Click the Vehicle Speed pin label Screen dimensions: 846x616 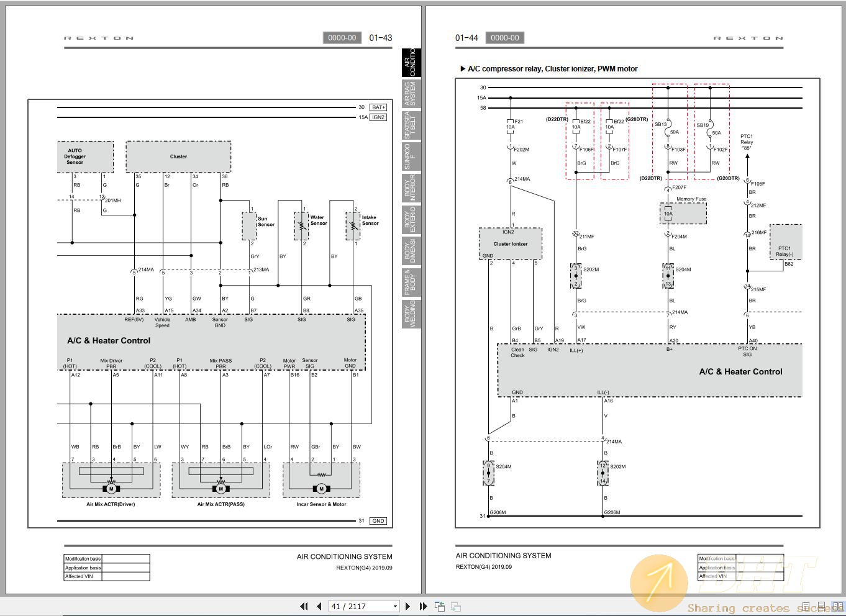(162, 322)
